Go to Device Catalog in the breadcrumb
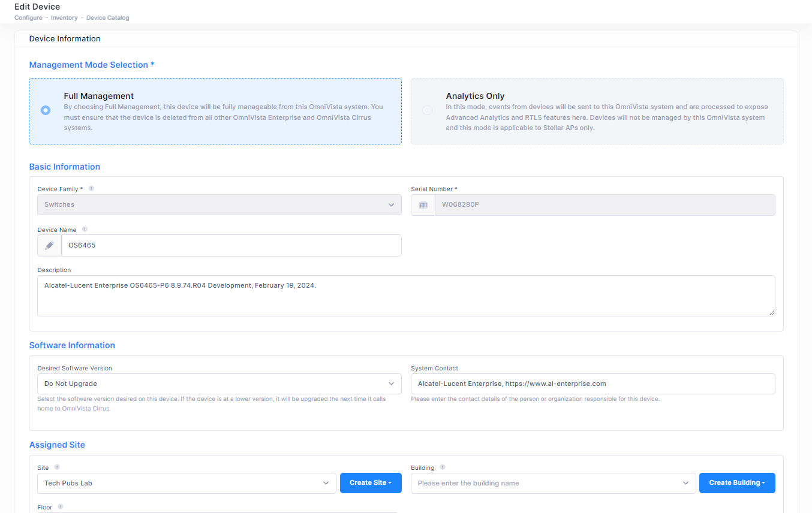812x513 pixels. pyautogui.click(x=108, y=18)
